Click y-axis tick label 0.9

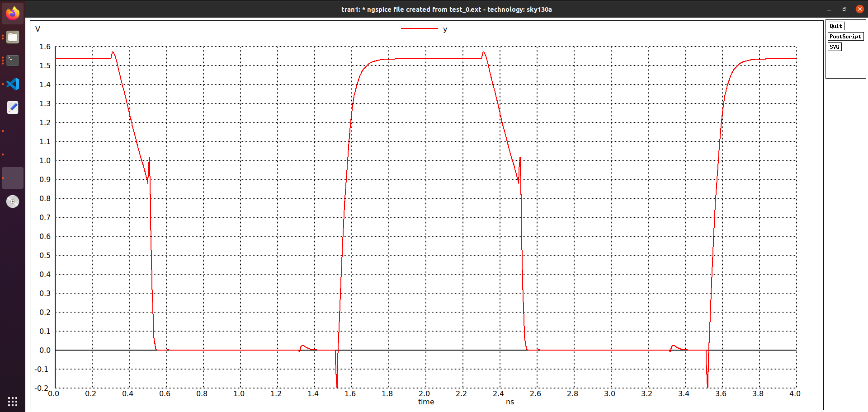point(45,179)
